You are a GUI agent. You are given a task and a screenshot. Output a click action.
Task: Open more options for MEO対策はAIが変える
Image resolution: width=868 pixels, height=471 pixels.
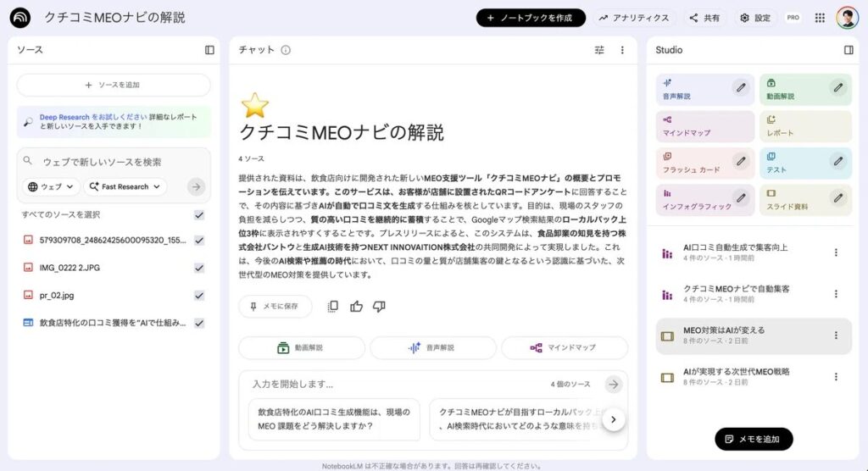click(x=836, y=335)
